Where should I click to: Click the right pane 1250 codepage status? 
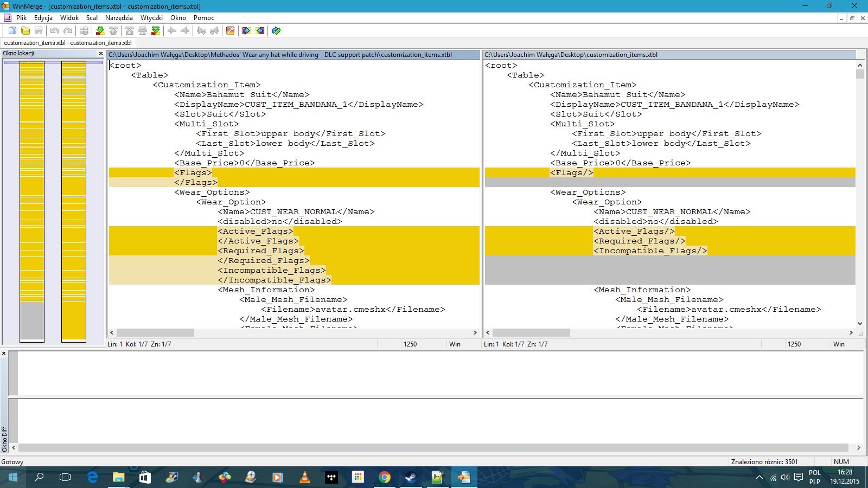tap(794, 344)
